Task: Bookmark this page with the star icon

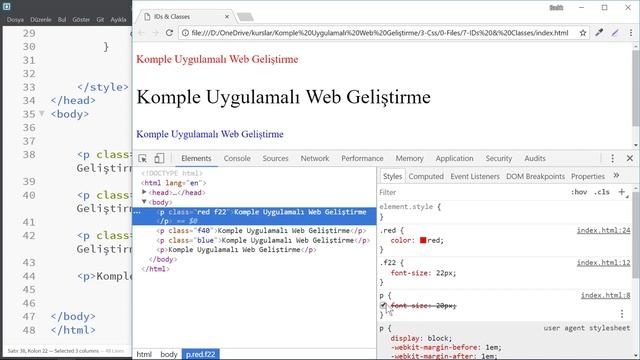Action: click(583, 33)
